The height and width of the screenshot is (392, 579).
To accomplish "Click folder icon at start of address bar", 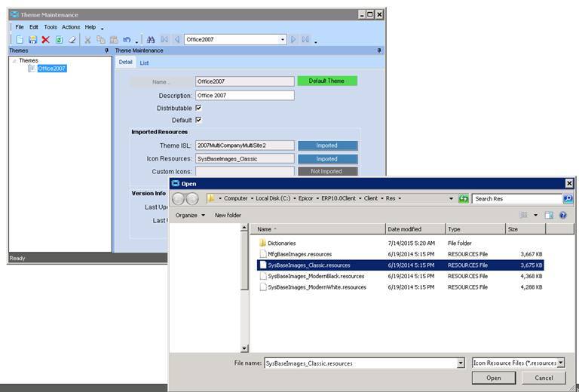I will (211, 198).
